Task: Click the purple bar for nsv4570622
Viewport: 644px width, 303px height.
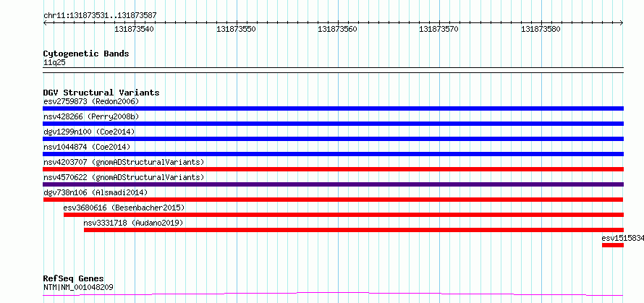Action: tap(333, 184)
